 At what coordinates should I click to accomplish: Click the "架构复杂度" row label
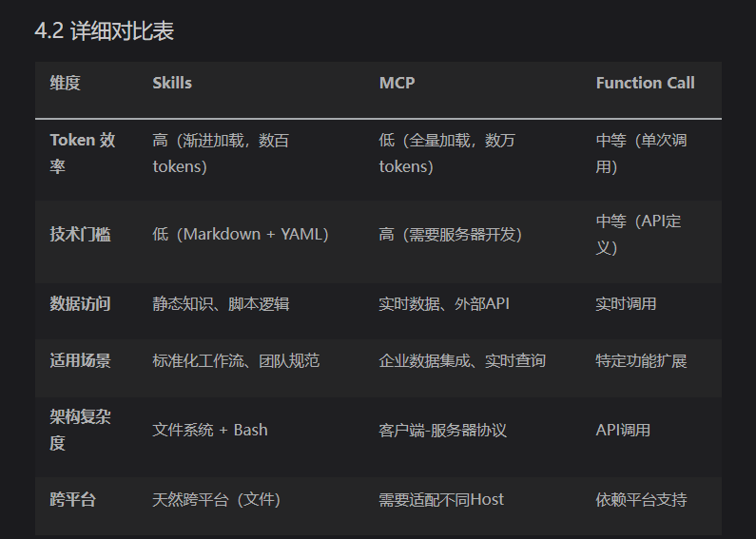83,430
